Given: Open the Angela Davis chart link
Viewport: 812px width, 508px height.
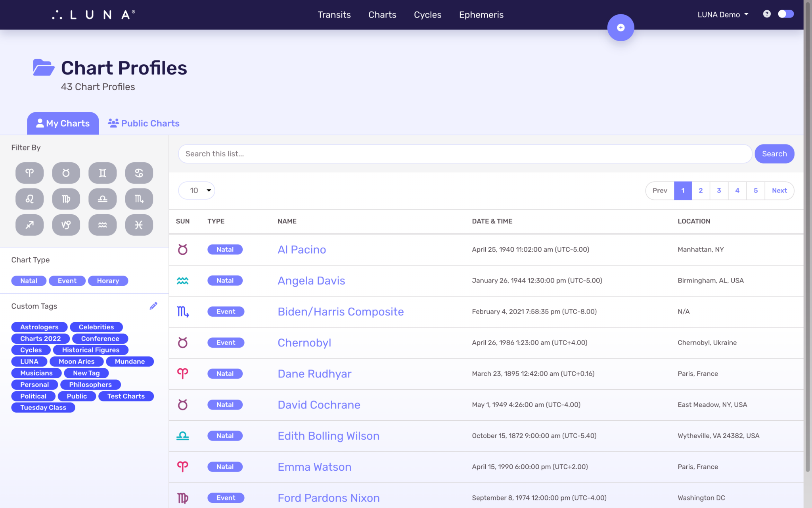Looking at the screenshot, I should (311, 281).
